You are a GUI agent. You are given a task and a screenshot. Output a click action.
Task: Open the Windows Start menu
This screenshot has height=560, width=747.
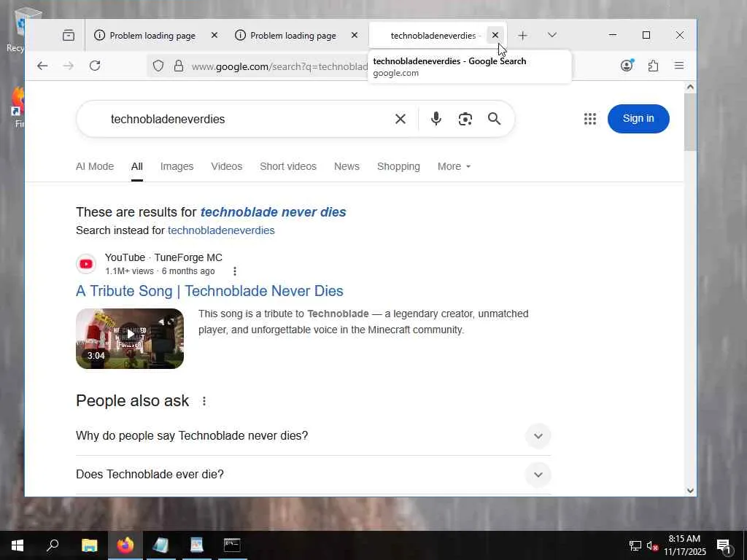click(18, 545)
